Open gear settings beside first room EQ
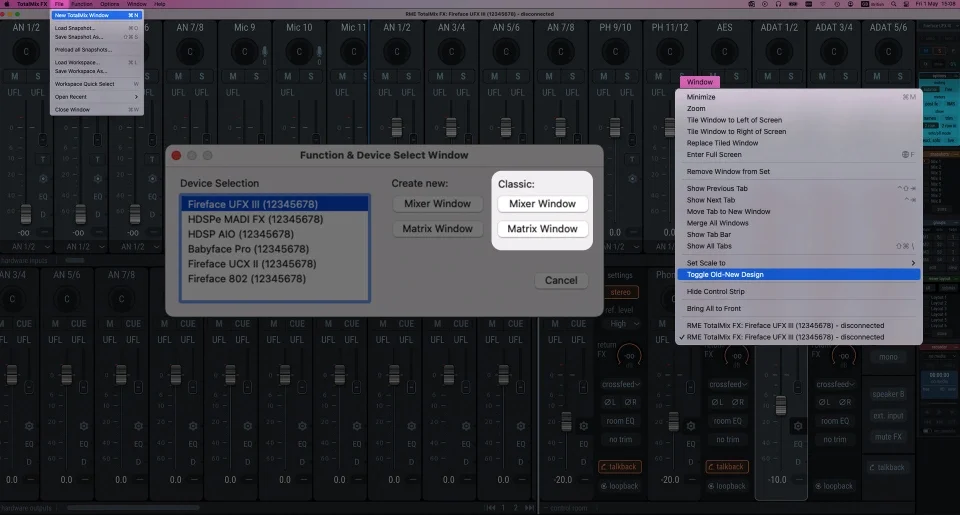This screenshot has height=515, width=960. pyautogui.click(x=583, y=426)
